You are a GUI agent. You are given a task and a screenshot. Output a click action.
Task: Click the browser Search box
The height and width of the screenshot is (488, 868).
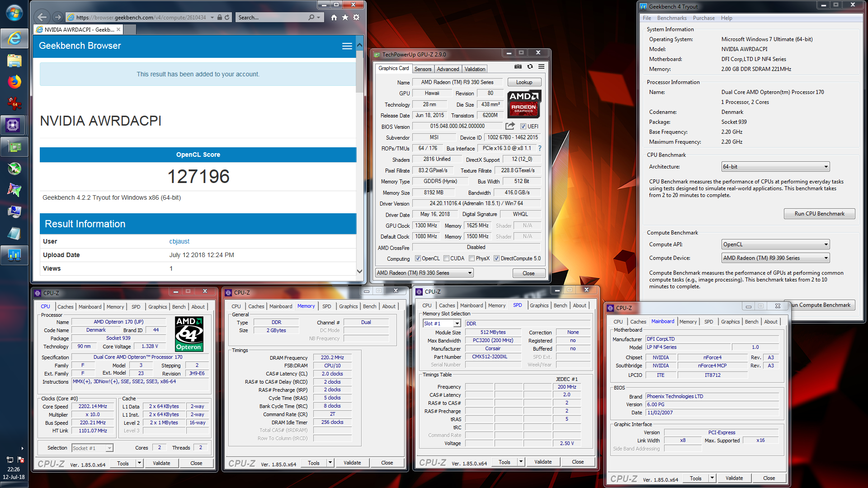(x=271, y=17)
